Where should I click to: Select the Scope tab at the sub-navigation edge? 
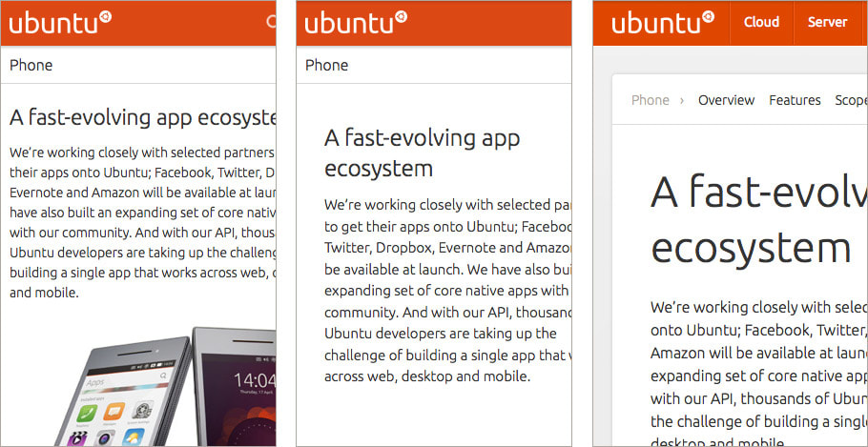click(851, 100)
